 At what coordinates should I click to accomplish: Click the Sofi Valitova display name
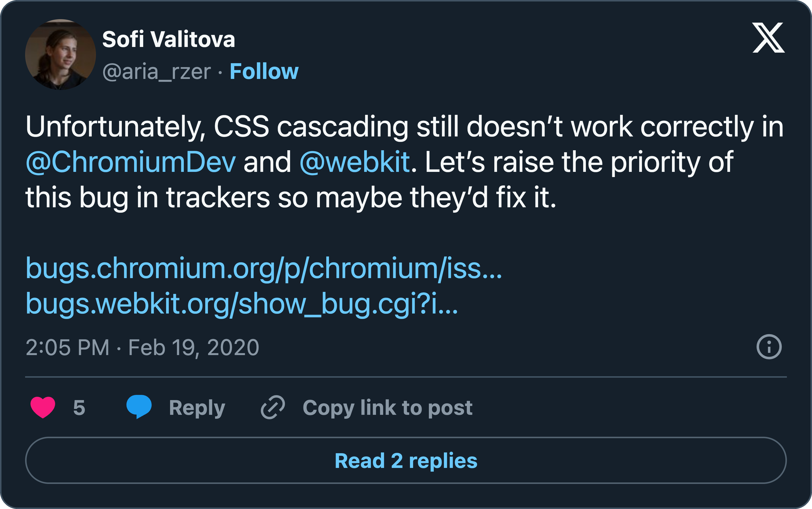pyautogui.click(x=168, y=39)
